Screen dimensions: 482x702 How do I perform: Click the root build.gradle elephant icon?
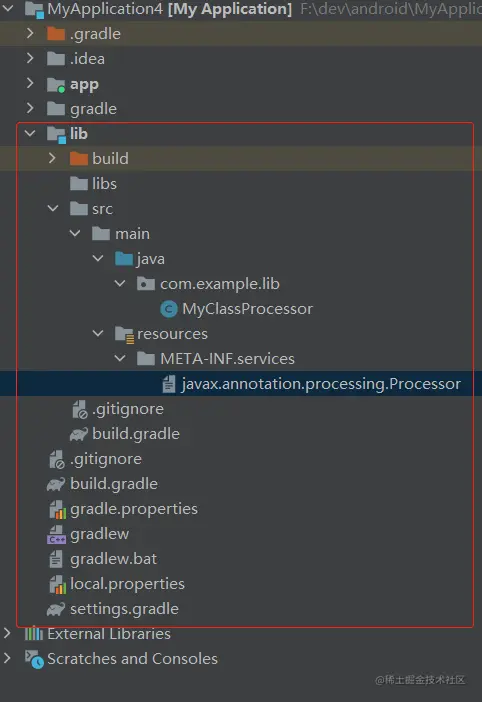pos(56,484)
